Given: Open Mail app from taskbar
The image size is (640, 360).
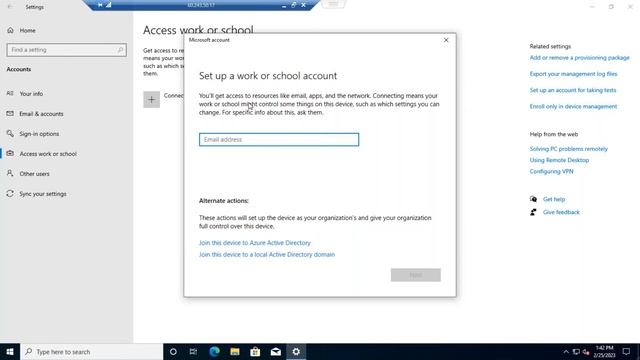Looking at the screenshot, I should tap(276, 351).
